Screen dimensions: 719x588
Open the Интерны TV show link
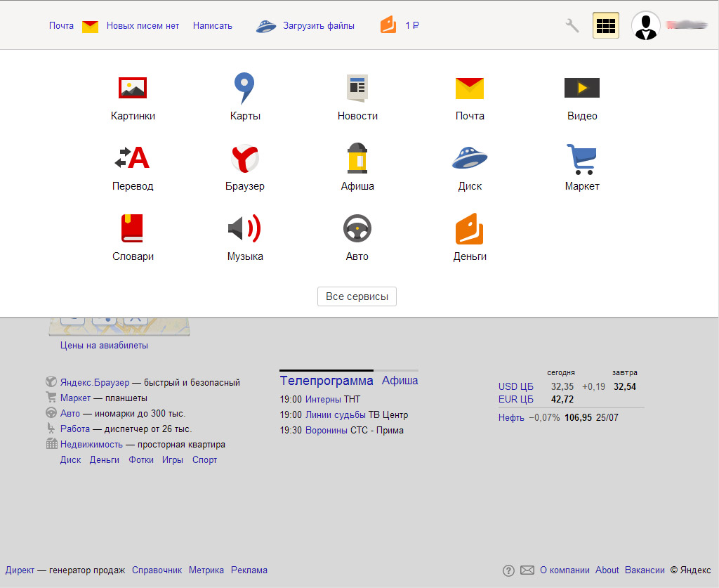[323, 400]
